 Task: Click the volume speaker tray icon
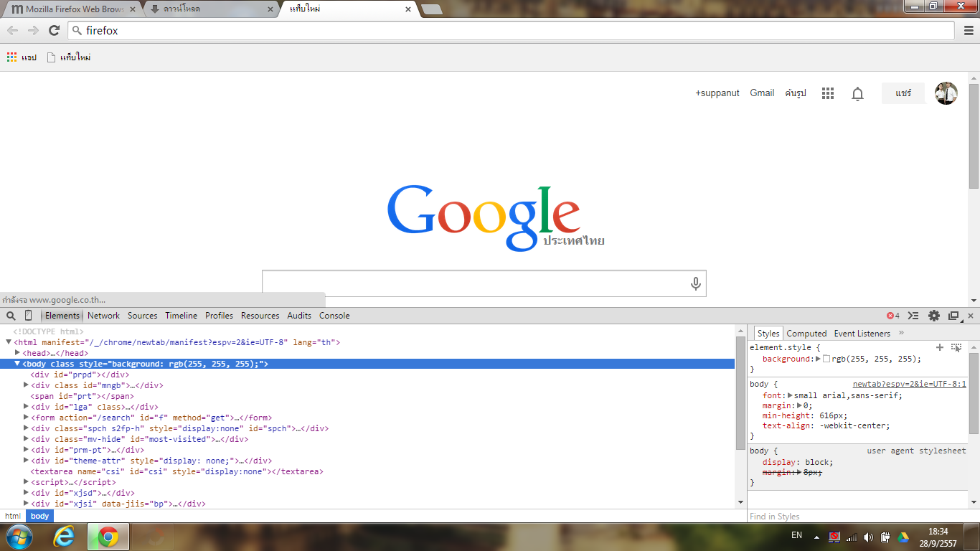pos(868,537)
